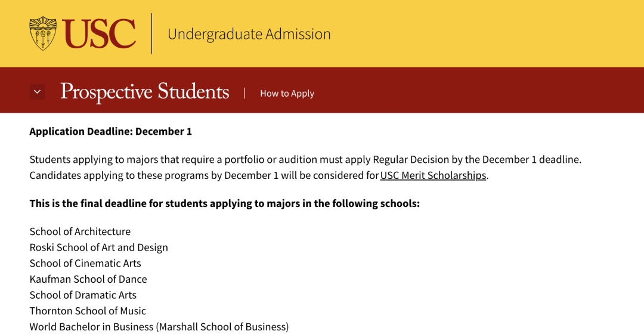
Task: Click Thornton School of Music entry
Action: pos(88,311)
